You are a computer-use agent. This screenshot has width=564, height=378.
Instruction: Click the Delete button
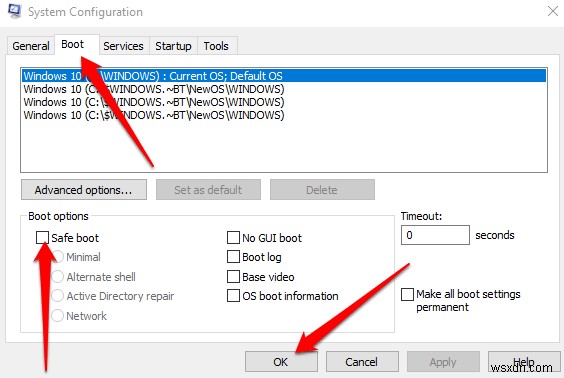pyautogui.click(x=322, y=190)
